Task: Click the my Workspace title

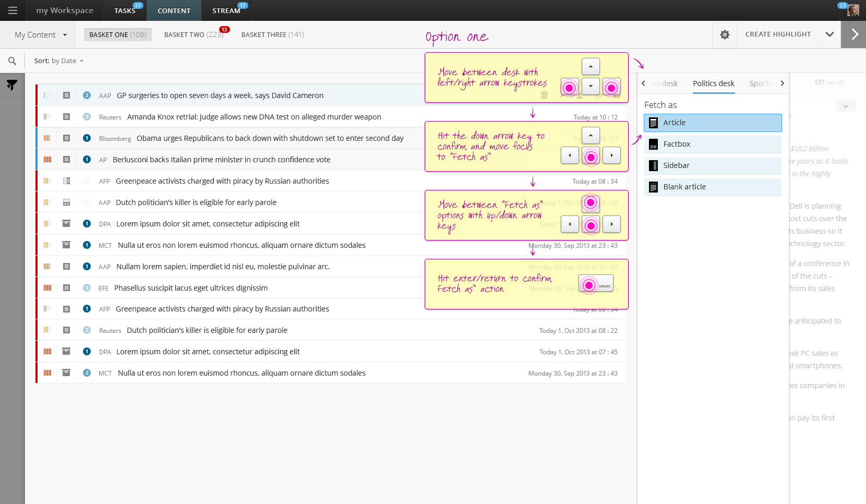Action: [65, 10]
